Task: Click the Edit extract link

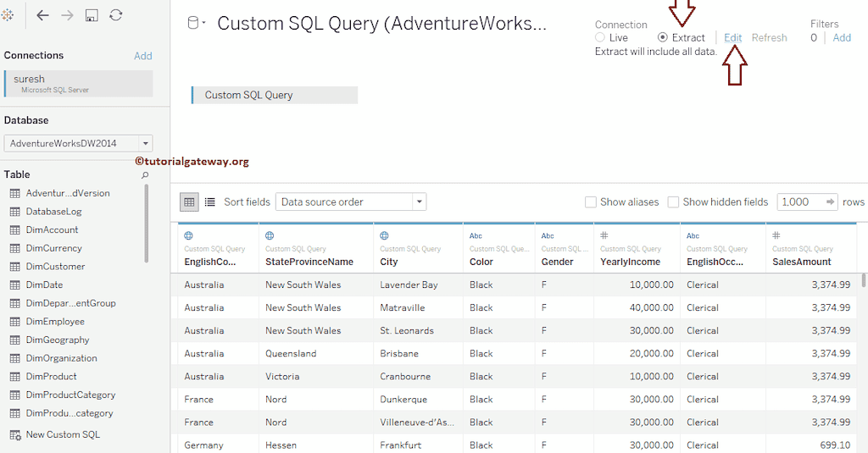Action: (x=732, y=37)
